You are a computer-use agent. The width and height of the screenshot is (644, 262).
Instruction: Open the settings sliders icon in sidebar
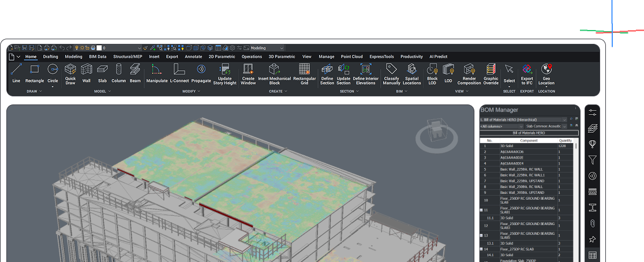click(x=592, y=112)
